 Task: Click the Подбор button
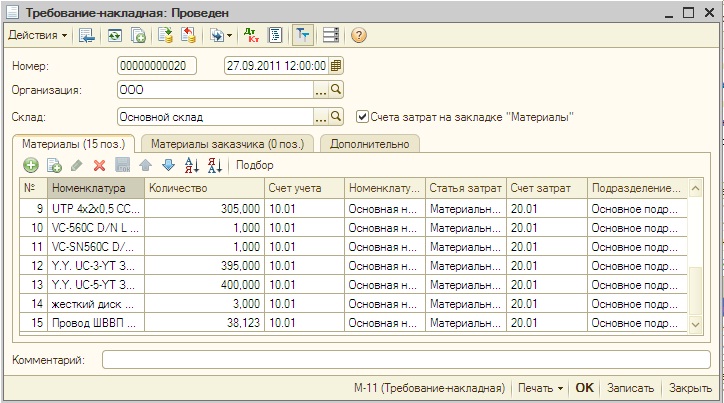255,165
